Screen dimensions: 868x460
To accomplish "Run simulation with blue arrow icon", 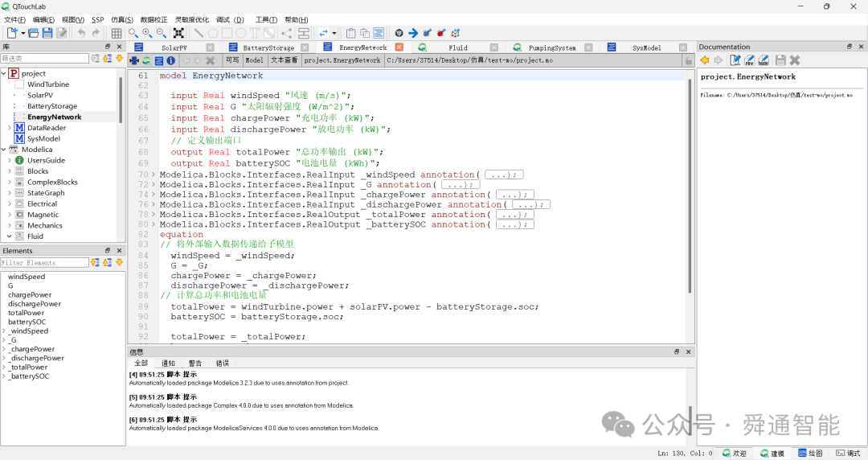I will 413,33.
